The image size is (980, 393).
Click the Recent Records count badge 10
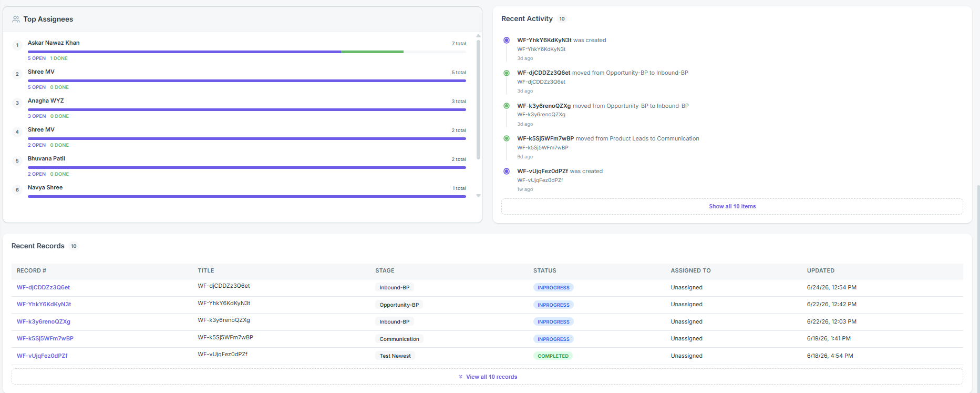(x=74, y=246)
